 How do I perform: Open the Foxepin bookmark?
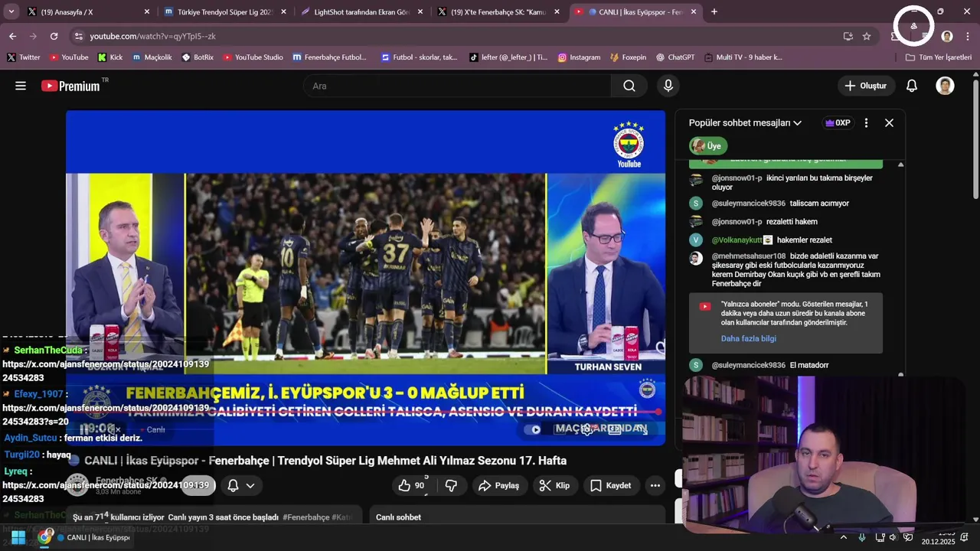click(x=628, y=57)
